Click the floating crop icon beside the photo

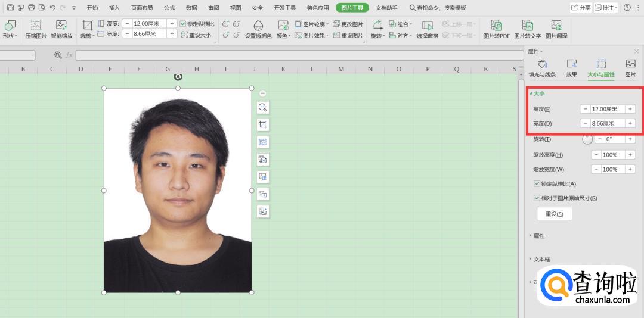[x=262, y=124]
